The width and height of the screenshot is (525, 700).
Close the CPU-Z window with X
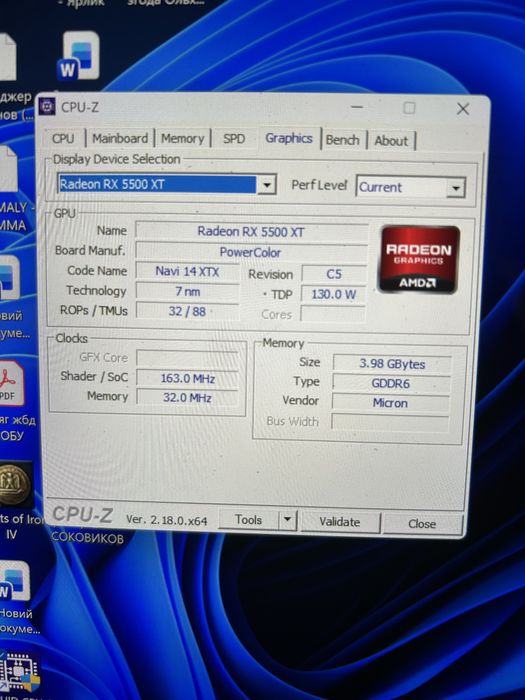pyautogui.click(x=463, y=109)
